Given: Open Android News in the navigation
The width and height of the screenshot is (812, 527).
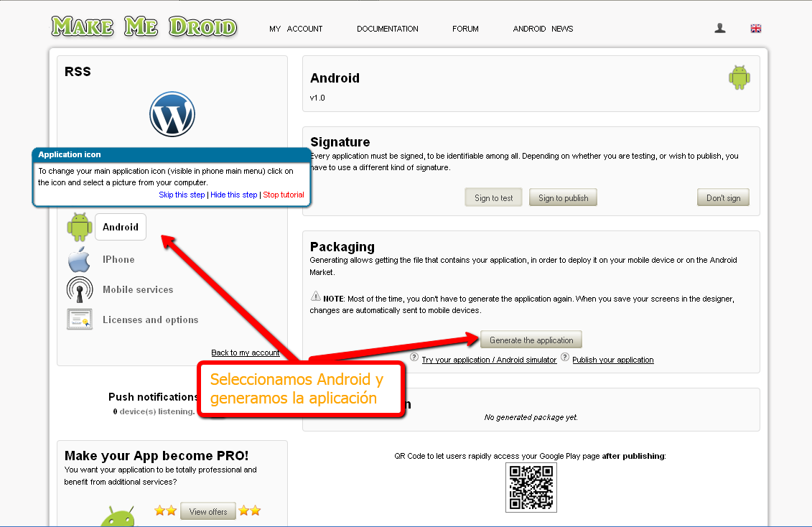Looking at the screenshot, I should coord(543,29).
